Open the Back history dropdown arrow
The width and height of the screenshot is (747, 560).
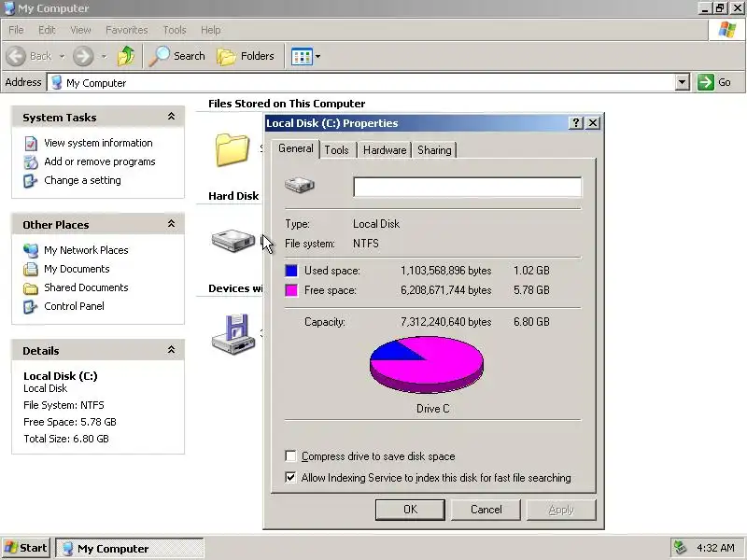click(62, 57)
